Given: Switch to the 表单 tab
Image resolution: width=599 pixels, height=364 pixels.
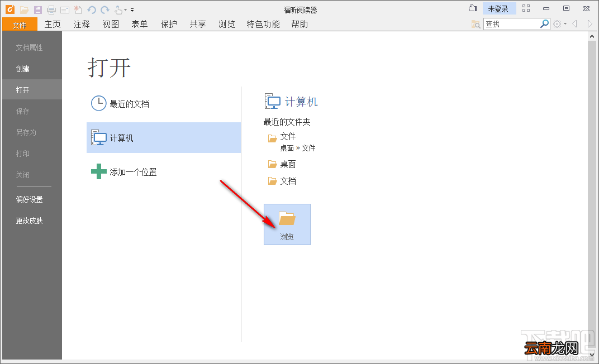Looking at the screenshot, I should click(x=140, y=25).
